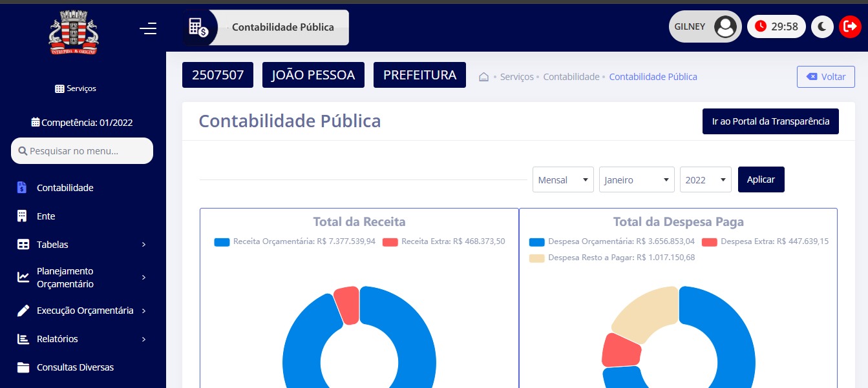Click the Contabilidade document-dollar icon
868x388 pixels.
click(22, 188)
